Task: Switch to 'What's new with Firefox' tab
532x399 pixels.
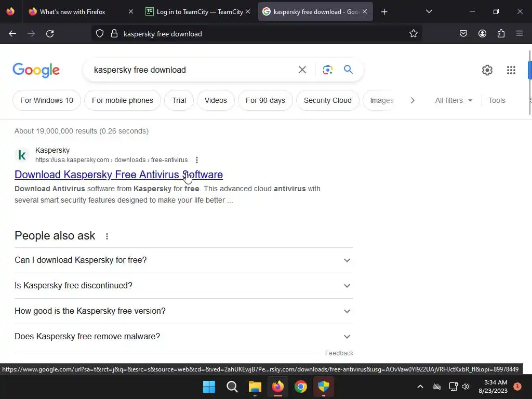Action: [81, 12]
